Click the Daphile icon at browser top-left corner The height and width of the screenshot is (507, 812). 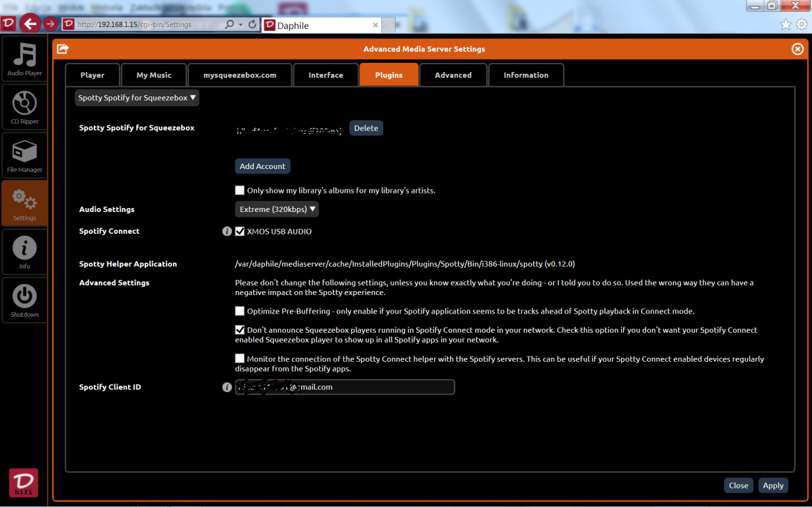(8, 24)
